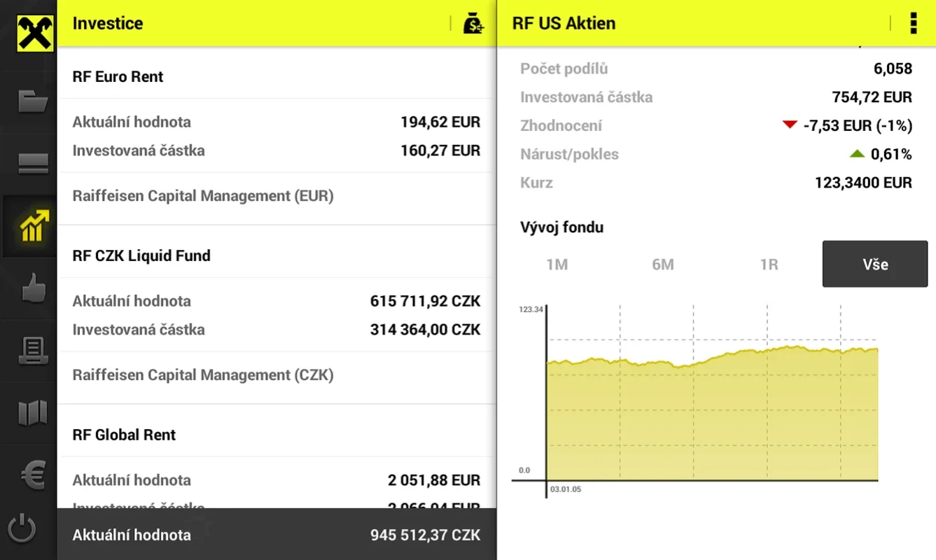Tap the 160,27 EUR invested amount
The width and height of the screenshot is (936, 560).
click(440, 150)
